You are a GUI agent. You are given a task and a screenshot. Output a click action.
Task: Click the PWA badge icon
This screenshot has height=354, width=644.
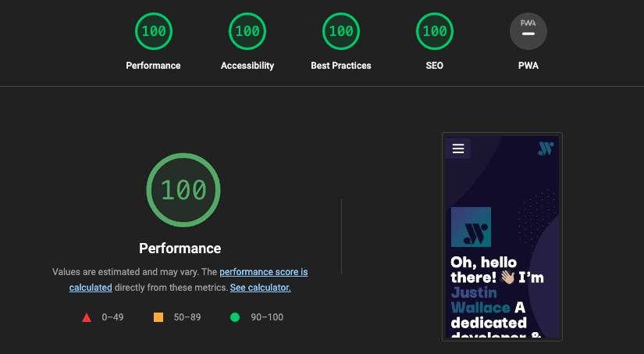click(x=528, y=32)
